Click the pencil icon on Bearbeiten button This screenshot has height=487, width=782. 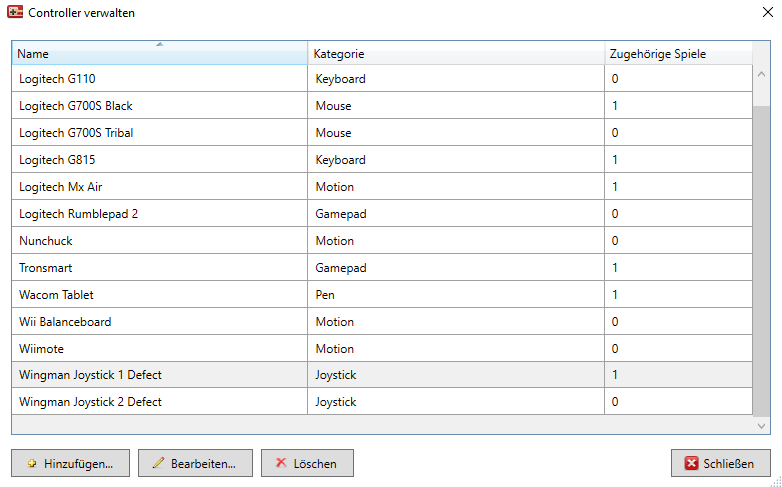[158, 463]
